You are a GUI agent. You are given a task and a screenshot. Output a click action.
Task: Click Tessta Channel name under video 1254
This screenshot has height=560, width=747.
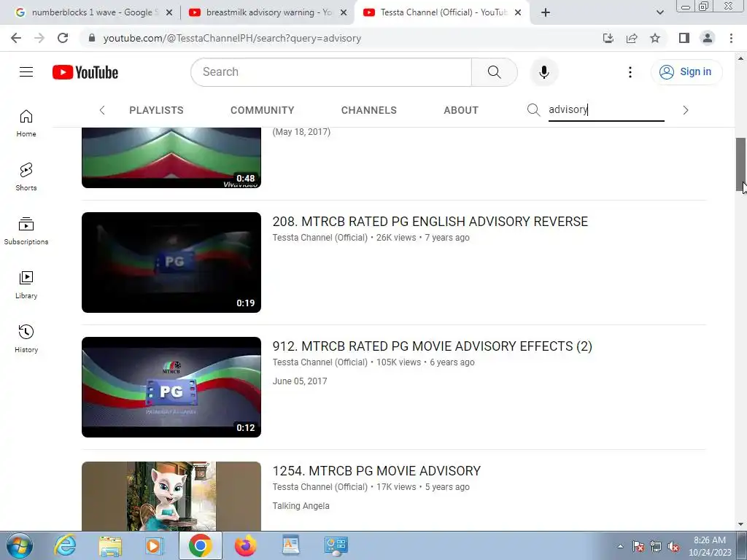320,487
